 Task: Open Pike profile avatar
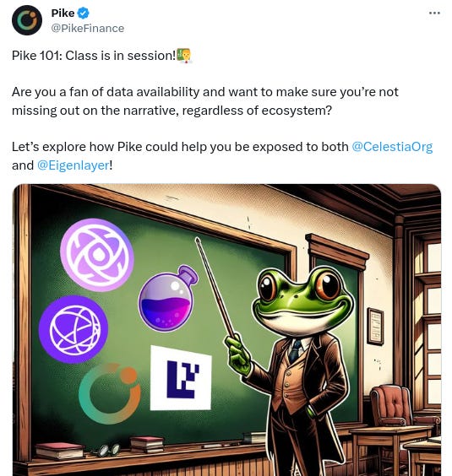coord(27,20)
